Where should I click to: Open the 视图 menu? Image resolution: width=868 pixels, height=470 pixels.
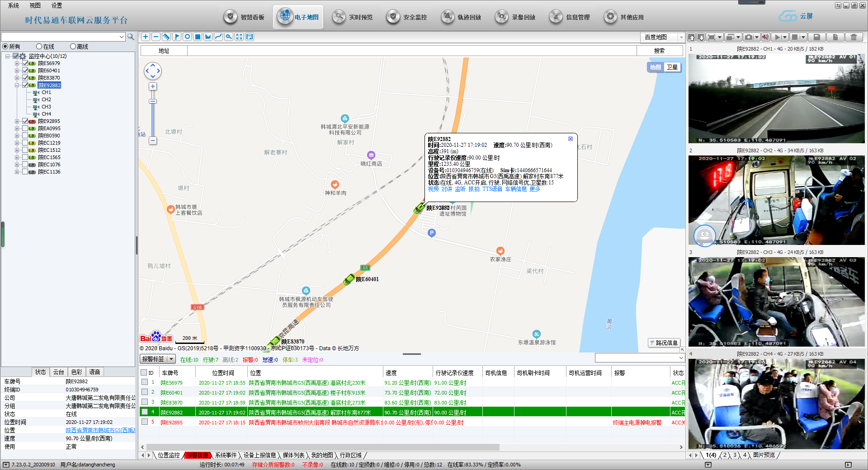(x=35, y=5)
